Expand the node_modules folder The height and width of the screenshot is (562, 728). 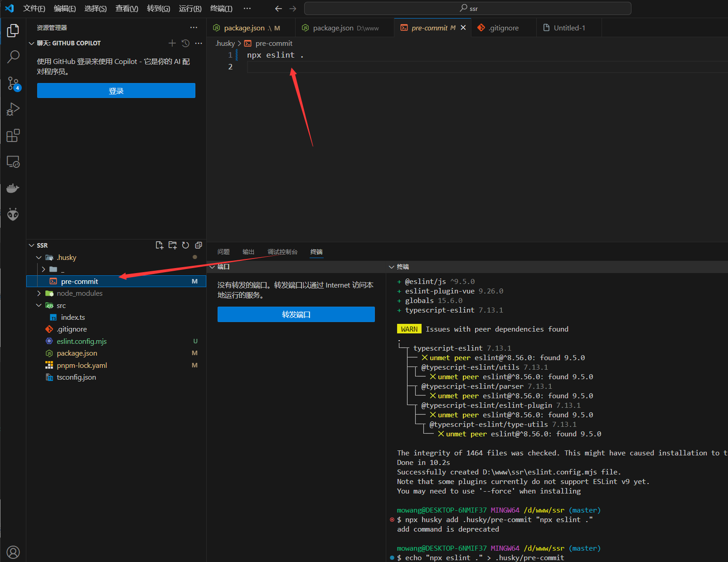click(39, 293)
